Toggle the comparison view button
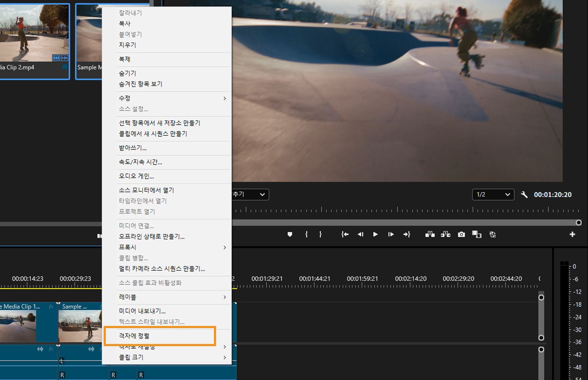The image size is (588, 380). pos(477,234)
